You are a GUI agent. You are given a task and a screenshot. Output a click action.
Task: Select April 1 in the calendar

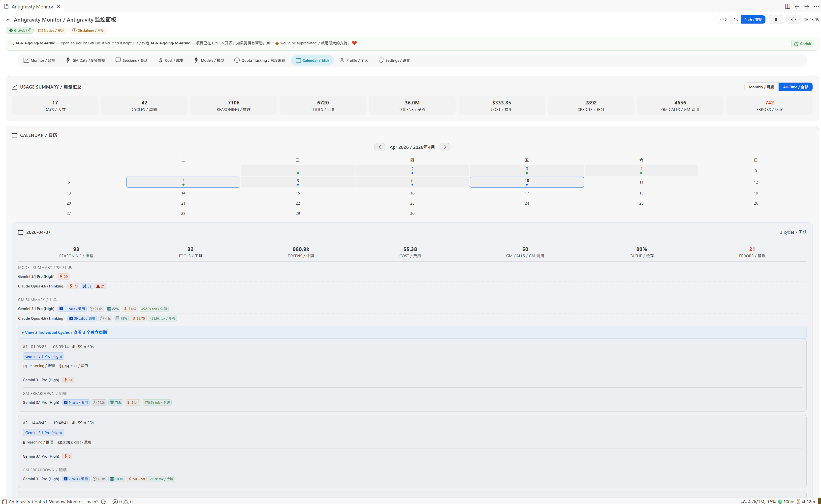[x=298, y=170]
